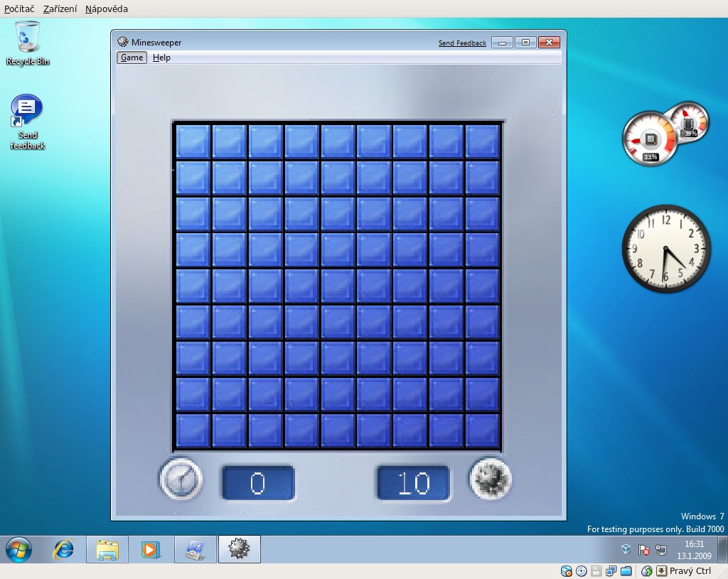Uncover the top-right corner square of the minefield
The height and width of the screenshot is (579, 728).
pyautogui.click(x=483, y=141)
